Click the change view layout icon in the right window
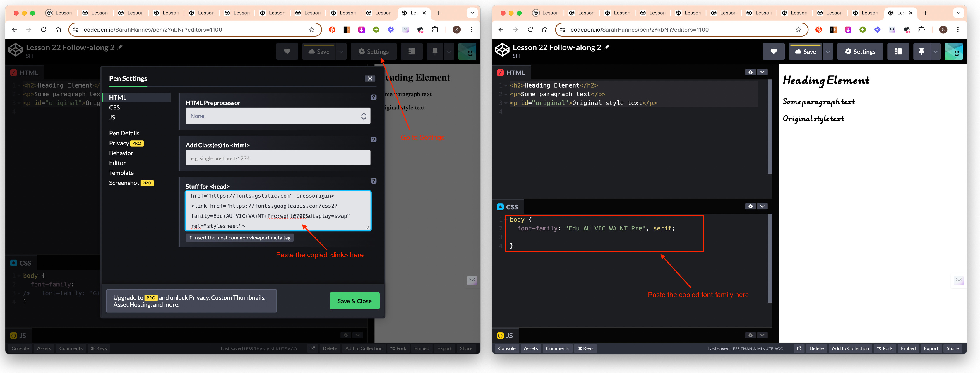The width and height of the screenshot is (980, 373). 898,52
